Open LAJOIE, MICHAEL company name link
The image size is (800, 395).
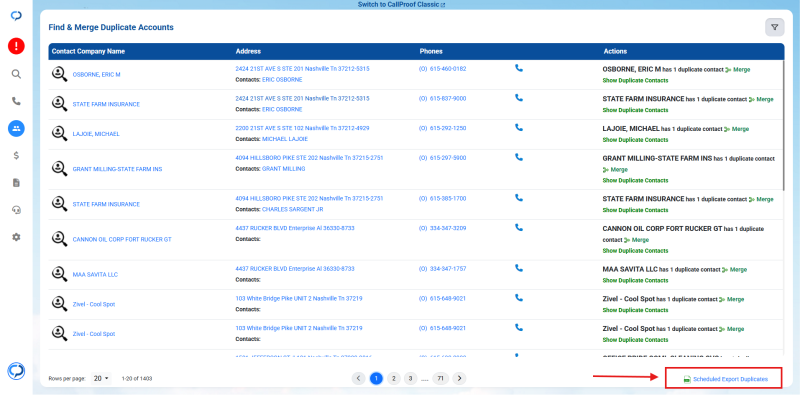pos(96,134)
